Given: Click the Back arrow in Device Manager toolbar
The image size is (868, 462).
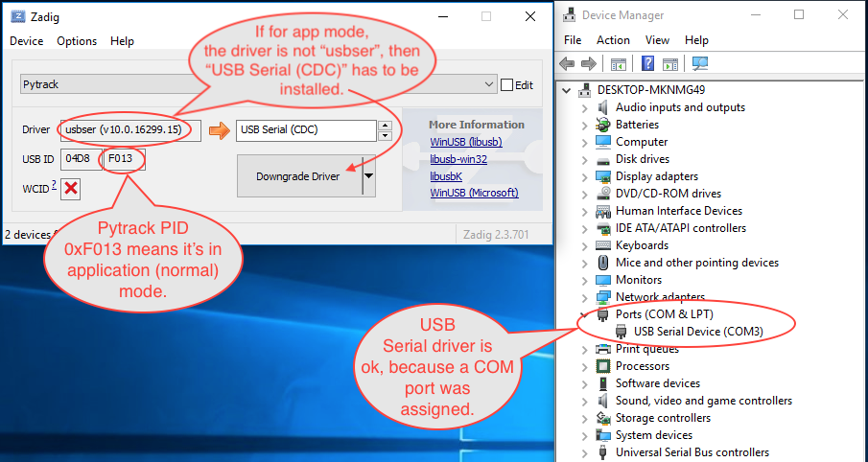Looking at the screenshot, I should point(567,64).
